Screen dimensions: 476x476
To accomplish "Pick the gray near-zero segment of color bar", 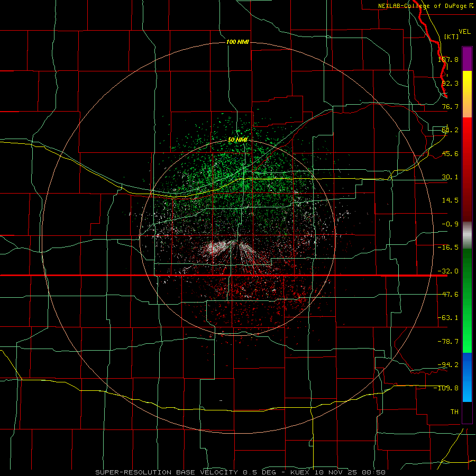I will 467,235.
